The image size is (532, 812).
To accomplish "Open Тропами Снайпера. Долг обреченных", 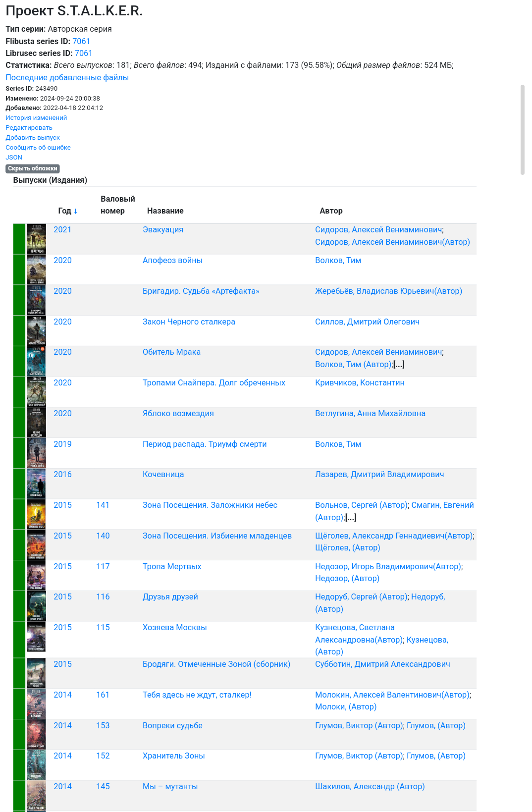I will (x=214, y=383).
